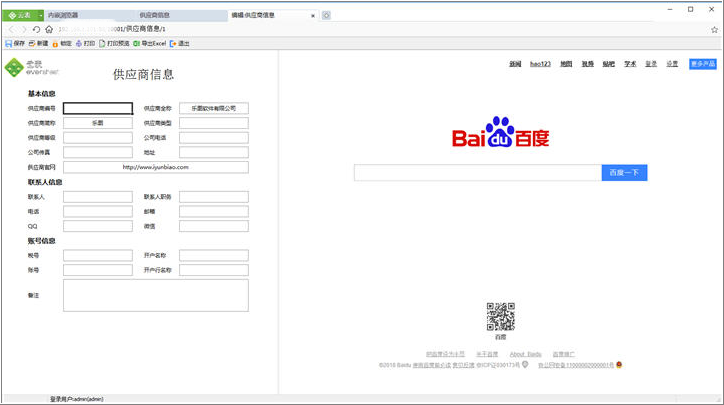Open the new tab button after tabs
This screenshot has height=405, width=724.
point(326,15)
